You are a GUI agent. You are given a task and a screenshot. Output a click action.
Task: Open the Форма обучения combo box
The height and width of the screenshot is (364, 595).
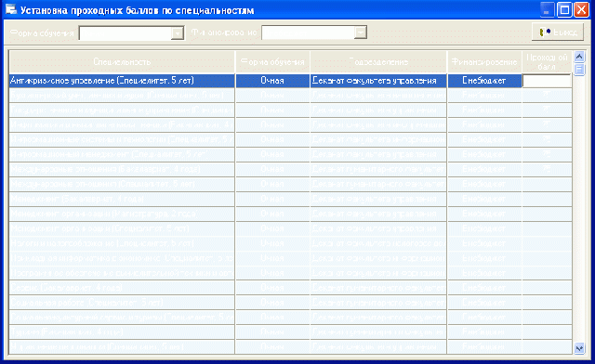coord(131,33)
